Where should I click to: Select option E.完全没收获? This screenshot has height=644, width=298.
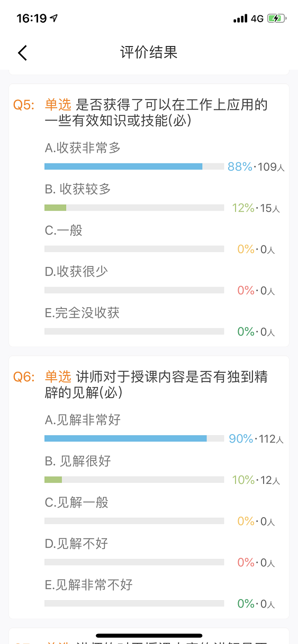[82, 312]
